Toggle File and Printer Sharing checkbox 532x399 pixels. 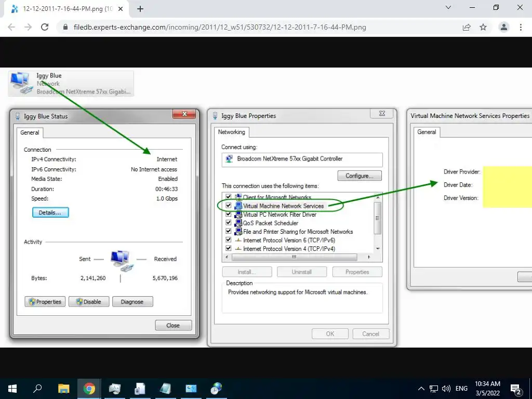[x=229, y=231]
